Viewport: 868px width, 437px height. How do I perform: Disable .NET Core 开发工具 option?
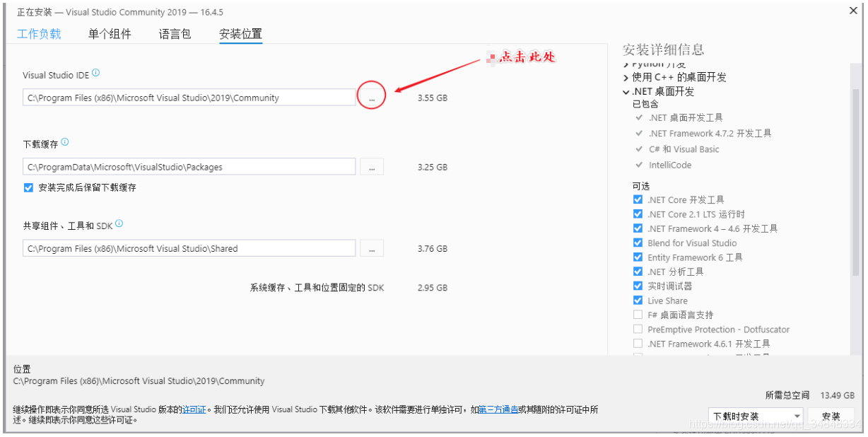pos(638,199)
